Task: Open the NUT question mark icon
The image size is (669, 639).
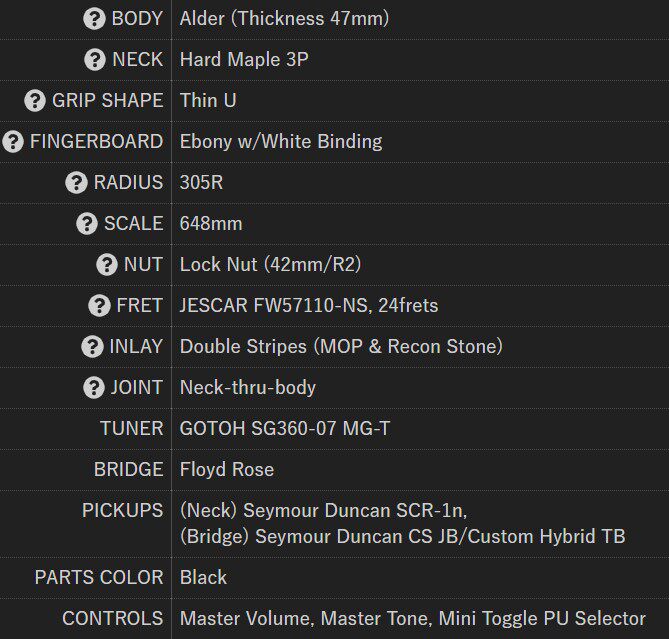Action: [107, 265]
